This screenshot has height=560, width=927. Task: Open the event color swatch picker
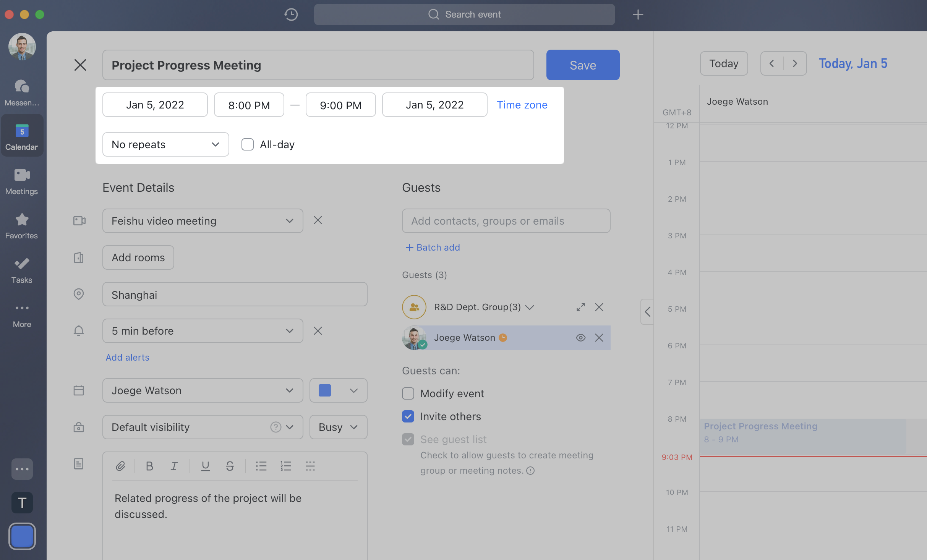(x=338, y=390)
